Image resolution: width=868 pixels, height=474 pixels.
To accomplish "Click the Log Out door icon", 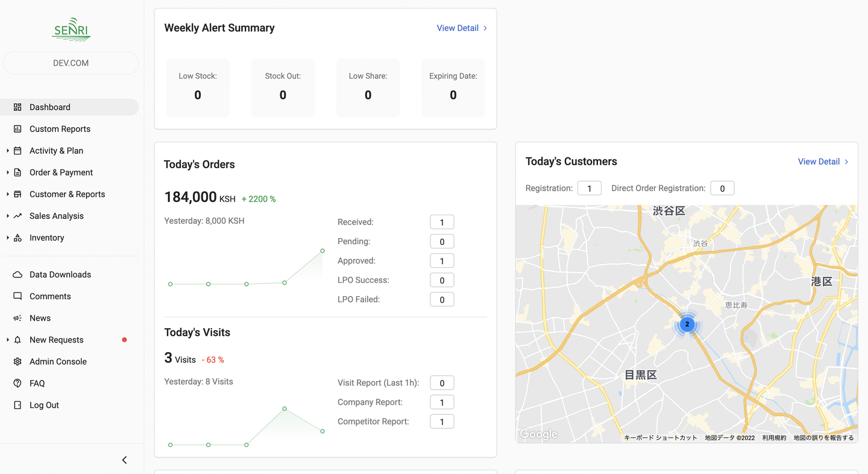I will (17, 405).
